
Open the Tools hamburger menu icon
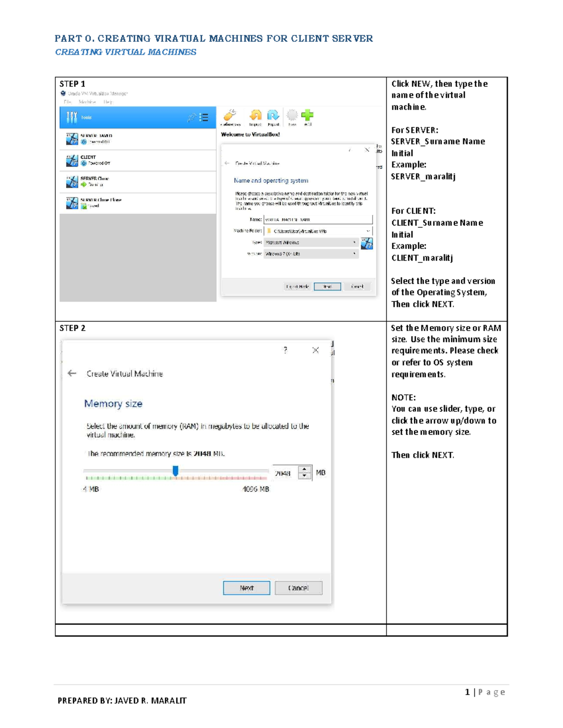(204, 118)
